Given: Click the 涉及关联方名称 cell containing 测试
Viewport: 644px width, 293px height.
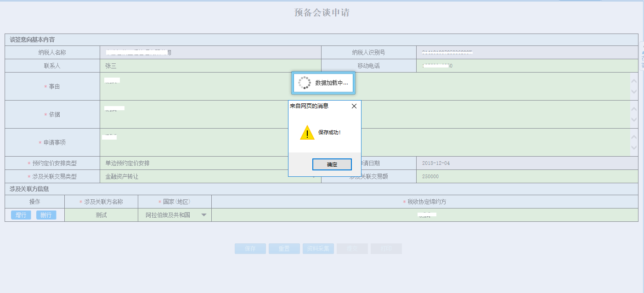Looking at the screenshot, I should (101, 214).
